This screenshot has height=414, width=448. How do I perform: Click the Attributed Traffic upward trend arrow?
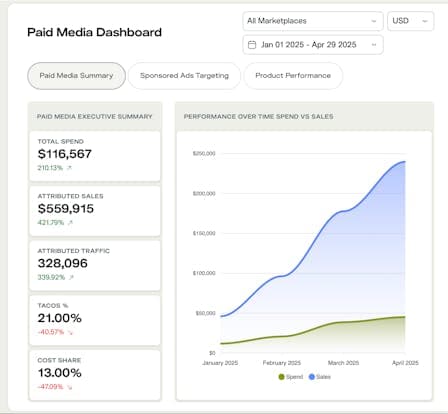pos(71,277)
